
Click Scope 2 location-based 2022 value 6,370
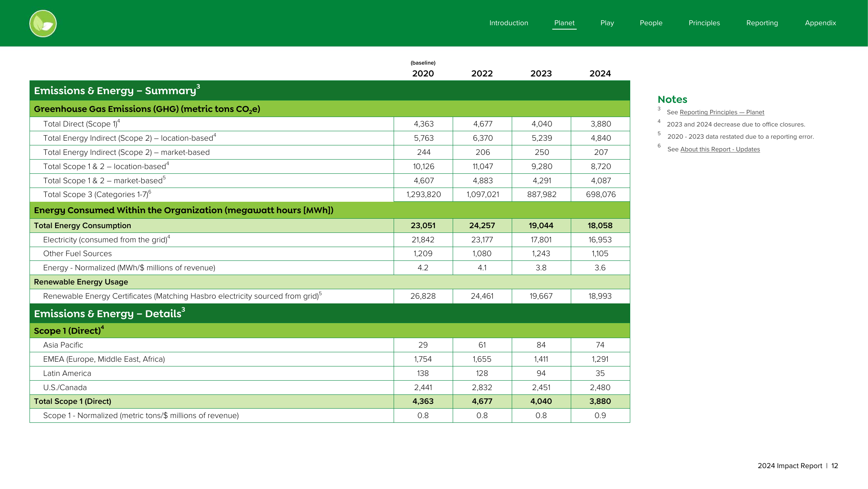(x=483, y=138)
